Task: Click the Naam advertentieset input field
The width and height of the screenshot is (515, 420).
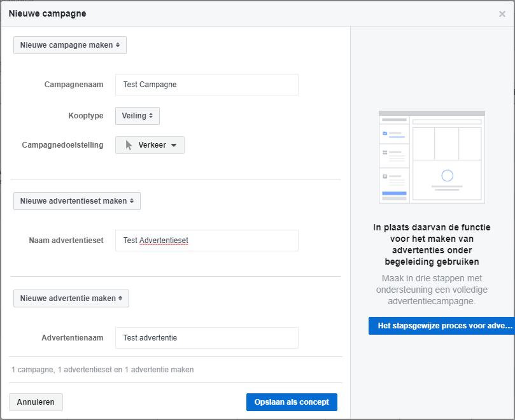Action: (207, 241)
